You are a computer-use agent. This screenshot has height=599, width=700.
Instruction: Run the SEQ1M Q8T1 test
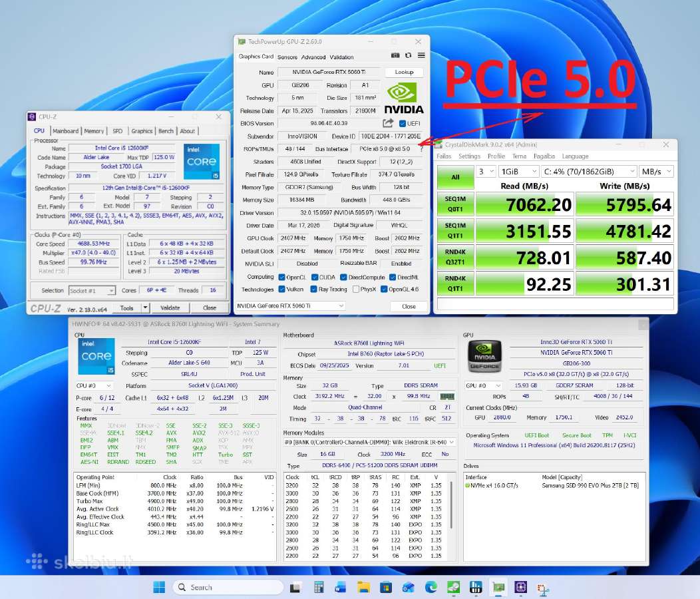(455, 204)
